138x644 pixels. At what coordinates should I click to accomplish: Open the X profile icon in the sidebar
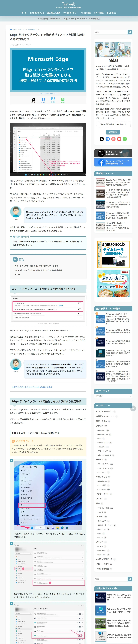coord(102,139)
